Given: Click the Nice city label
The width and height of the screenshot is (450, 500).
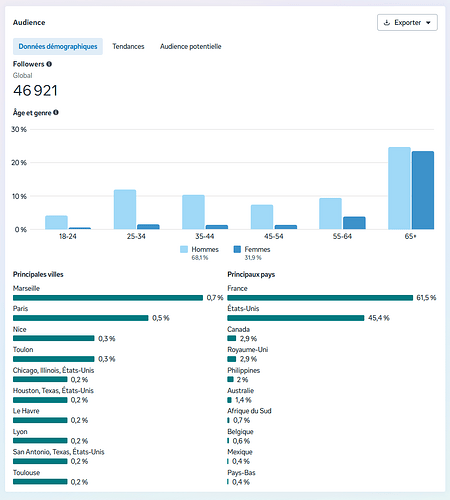Looking at the screenshot, I should click(20, 329).
